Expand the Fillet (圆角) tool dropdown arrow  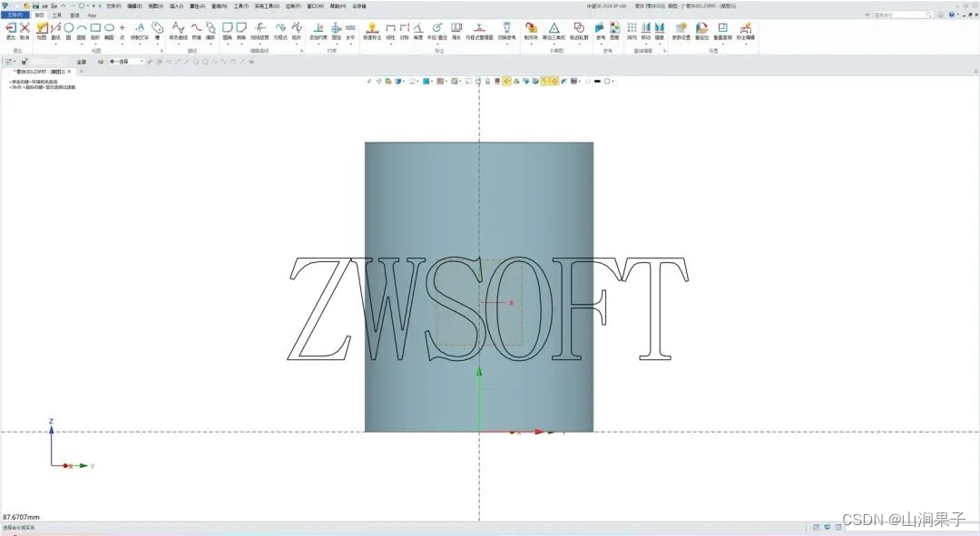pos(228,44)
